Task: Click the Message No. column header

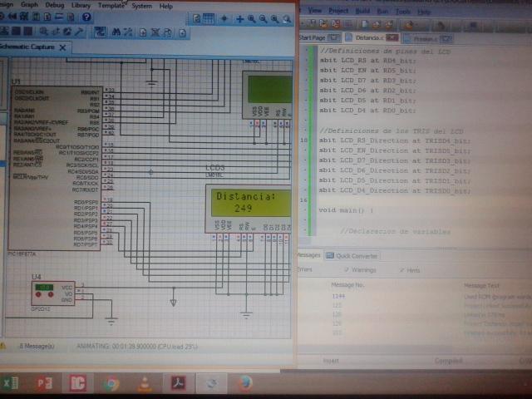Action: tap(347, 284)
